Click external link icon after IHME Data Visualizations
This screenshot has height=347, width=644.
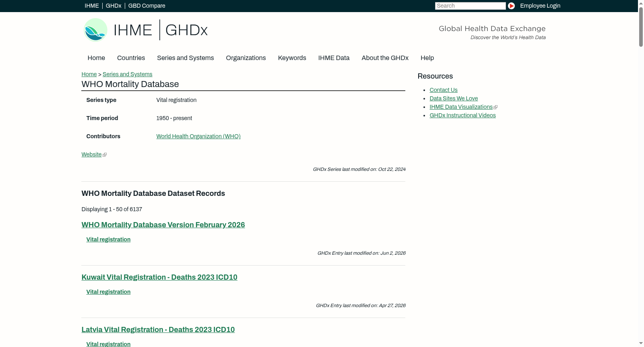coord(495,107)
